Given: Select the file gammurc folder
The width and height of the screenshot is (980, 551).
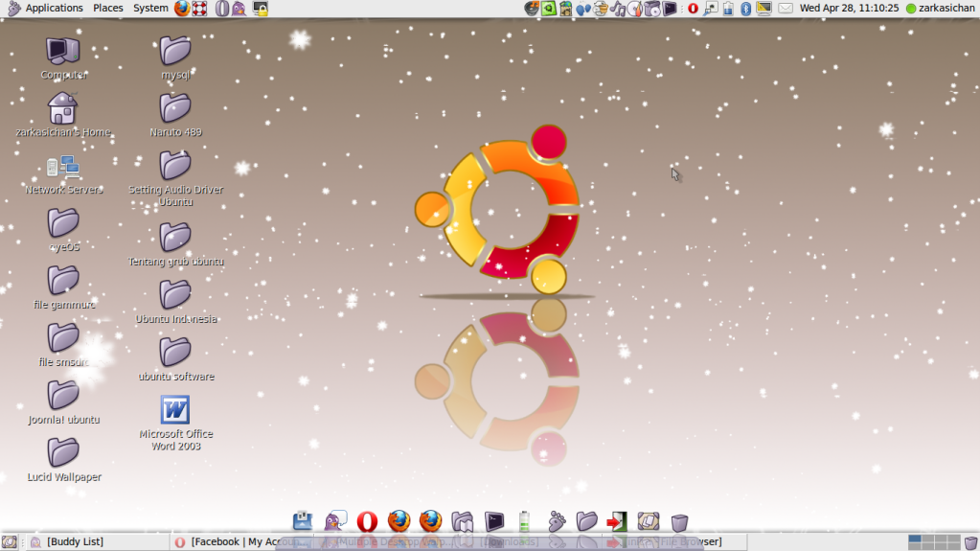Looking at the screenshot, I should pyautogui.click(x=63, y=287).
